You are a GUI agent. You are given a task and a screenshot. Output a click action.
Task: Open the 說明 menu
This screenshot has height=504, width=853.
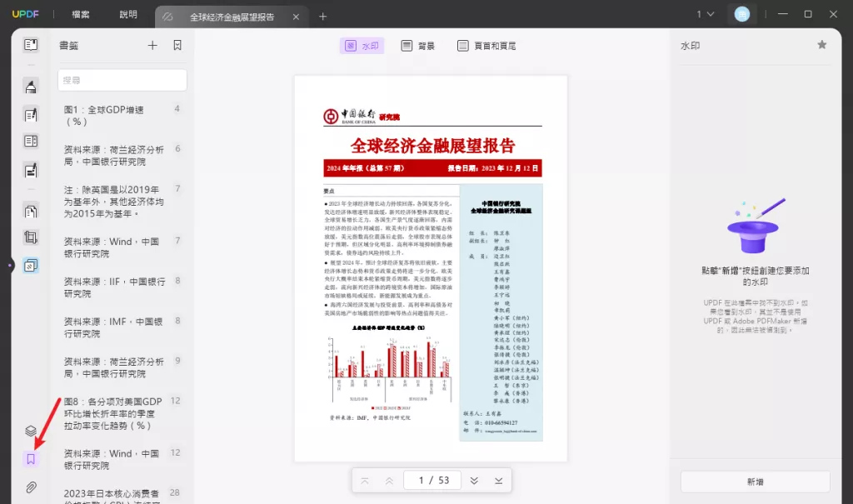click(x=128, y=14)
